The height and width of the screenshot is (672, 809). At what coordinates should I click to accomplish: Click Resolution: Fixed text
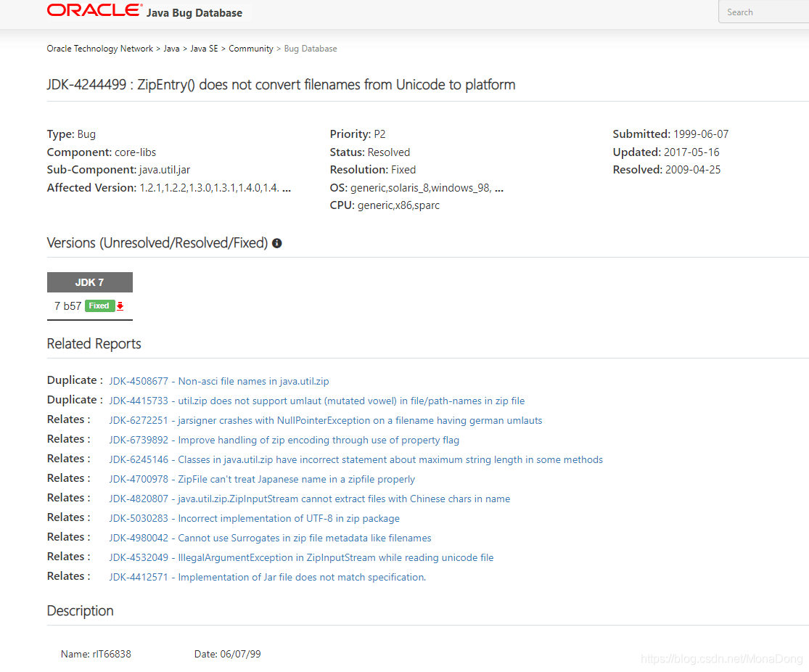click(372, 170)
